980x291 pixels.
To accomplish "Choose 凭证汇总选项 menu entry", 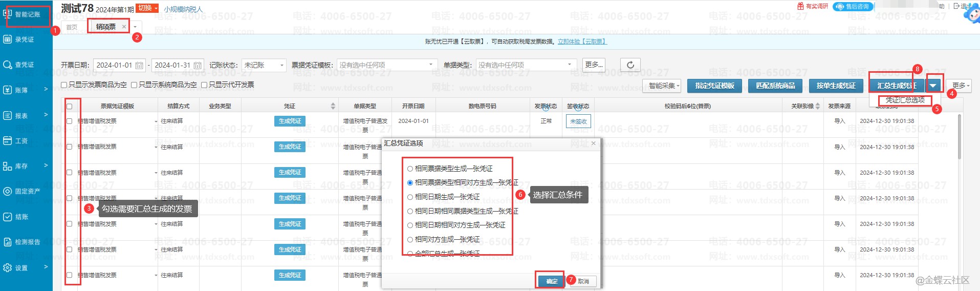I will tap(905, 100).
